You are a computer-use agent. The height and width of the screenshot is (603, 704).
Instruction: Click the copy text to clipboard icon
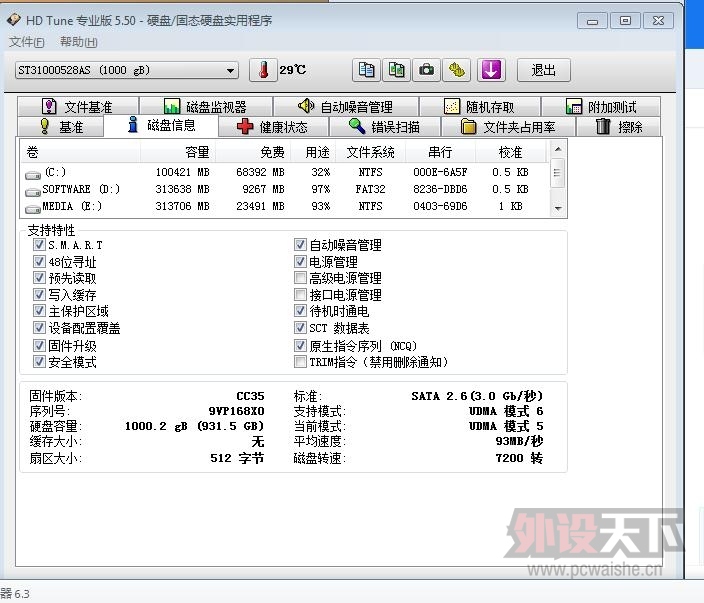point(366,70)
